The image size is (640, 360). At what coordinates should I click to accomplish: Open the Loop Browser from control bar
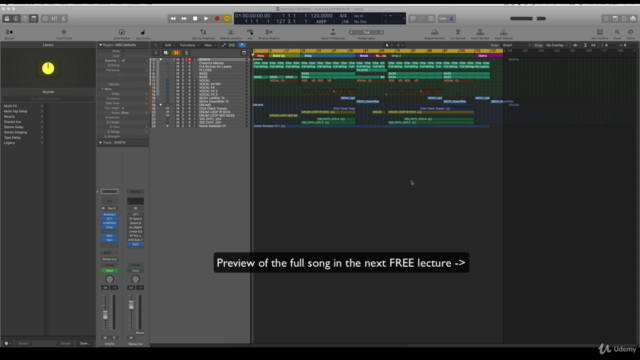[624, 18]
